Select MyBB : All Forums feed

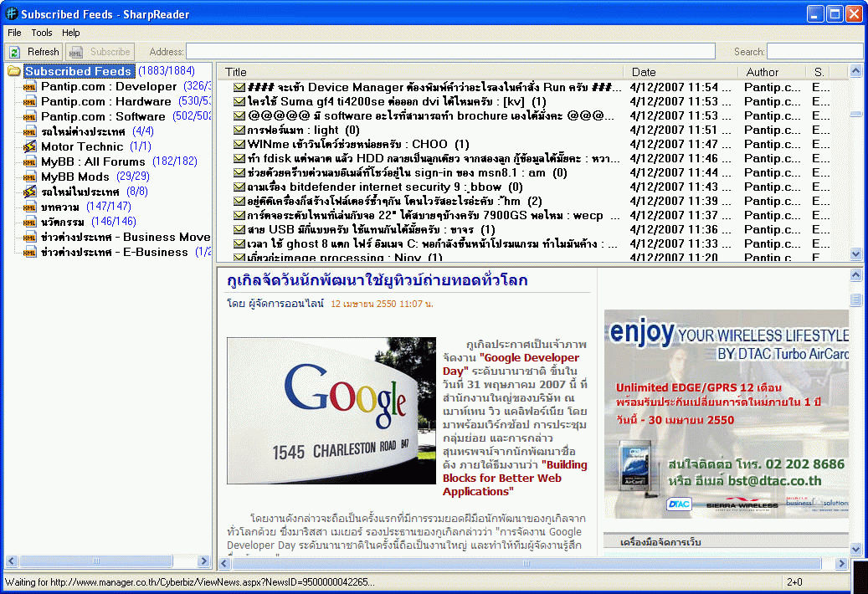tap(93, 162)
